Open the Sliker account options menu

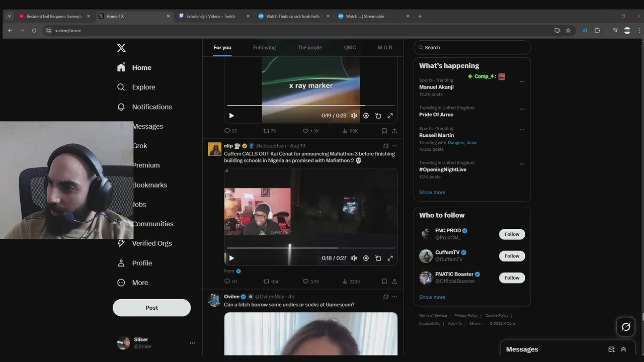[x=192, y=343]
